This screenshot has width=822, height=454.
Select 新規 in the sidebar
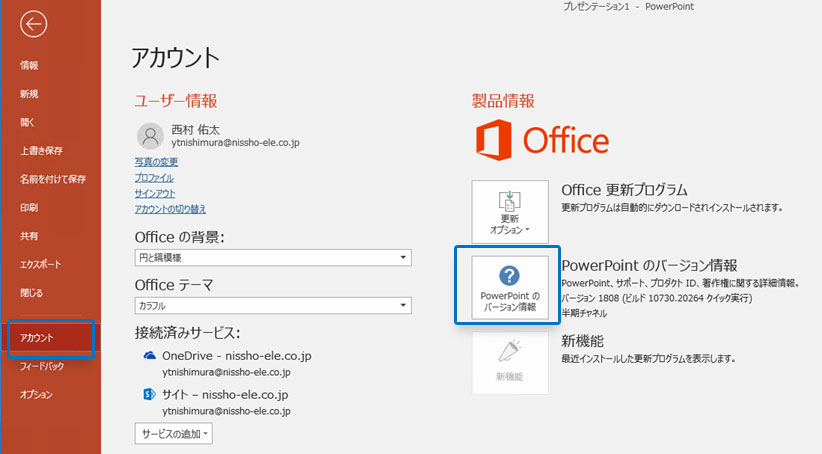(x=29, y=94)
